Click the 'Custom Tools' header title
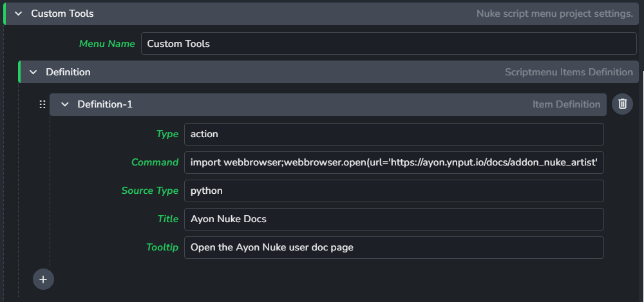This screenshot has width=644, height=302. 62,14
